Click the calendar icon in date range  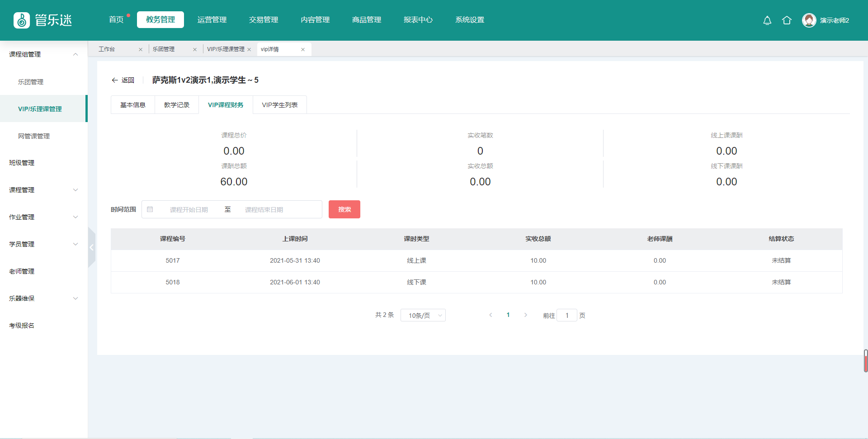click(x=150, y=209)
